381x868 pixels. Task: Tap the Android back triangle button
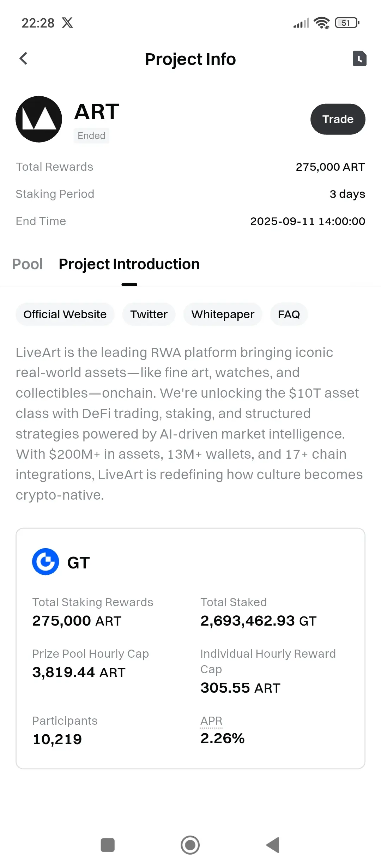coord(273,845)
